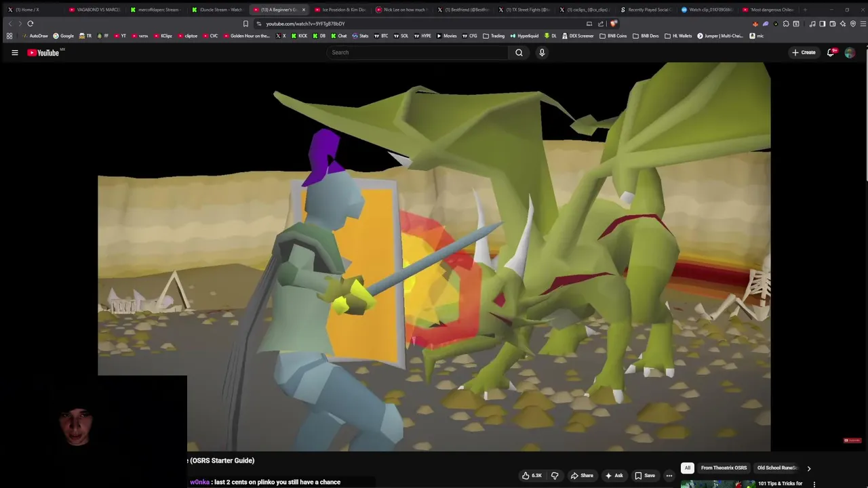The width and height of the screenshot is (868, 488).
Task: Open more actions ellipsis under video
Action: click(x=669, y=475)
